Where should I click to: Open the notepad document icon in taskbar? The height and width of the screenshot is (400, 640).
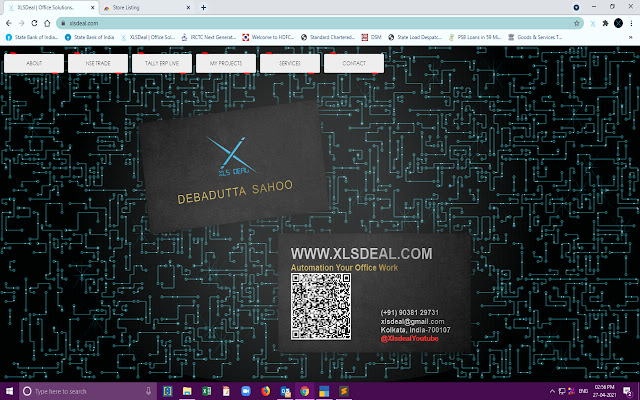226,391
